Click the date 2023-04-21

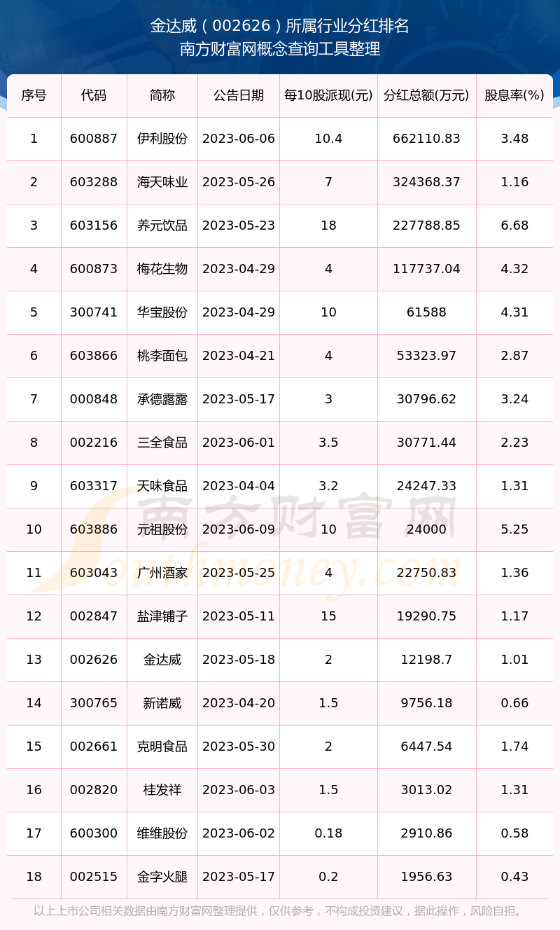click(239, 356)
